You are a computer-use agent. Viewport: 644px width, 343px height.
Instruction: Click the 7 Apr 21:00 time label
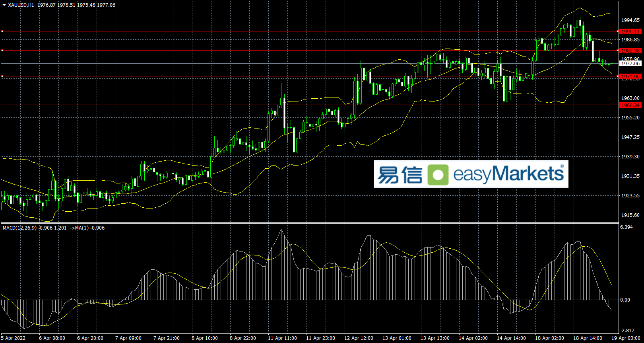tap(167, 338)
